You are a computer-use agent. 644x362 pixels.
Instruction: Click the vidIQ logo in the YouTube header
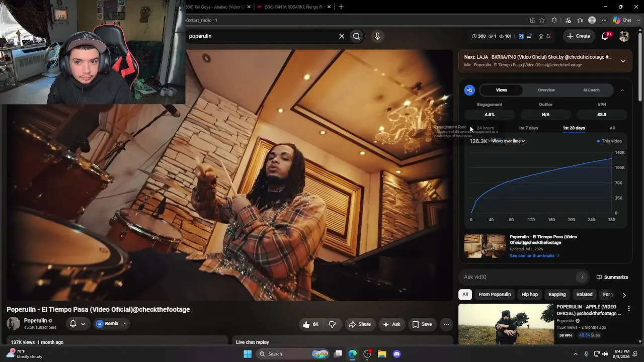click(x=521, y=36)
